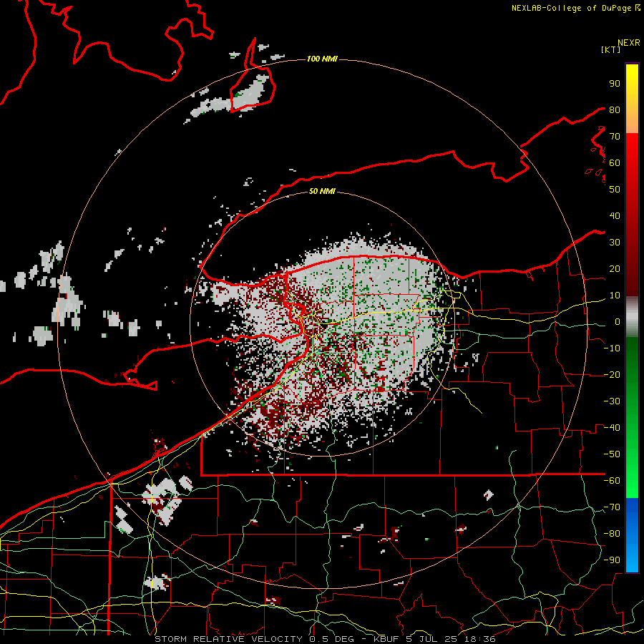Viewport: 644px width, 644px height.
Task: Click the -40 tick label on the scale
Action: (x=612, y=428)
